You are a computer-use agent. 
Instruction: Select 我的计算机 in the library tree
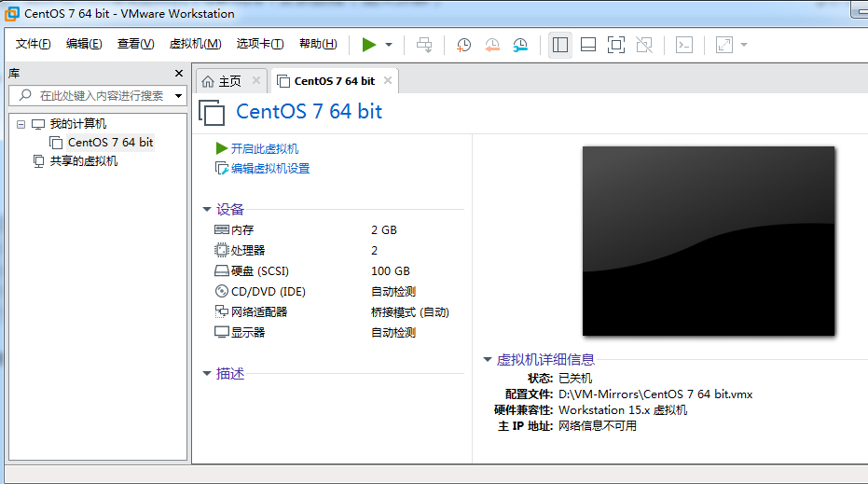pyautogui.click(x=78, y=123)
